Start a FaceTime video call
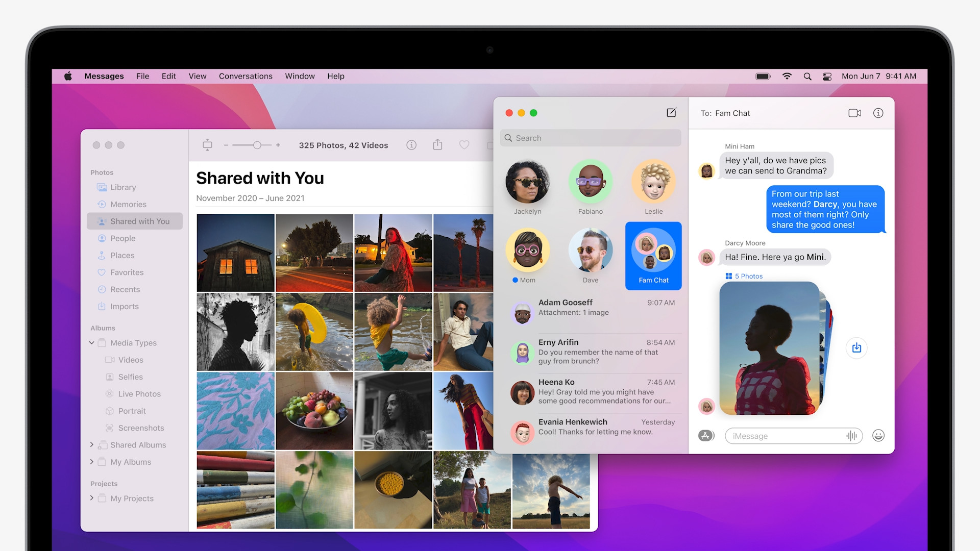This screenshot has height=551, width=980. coord(854,113)
